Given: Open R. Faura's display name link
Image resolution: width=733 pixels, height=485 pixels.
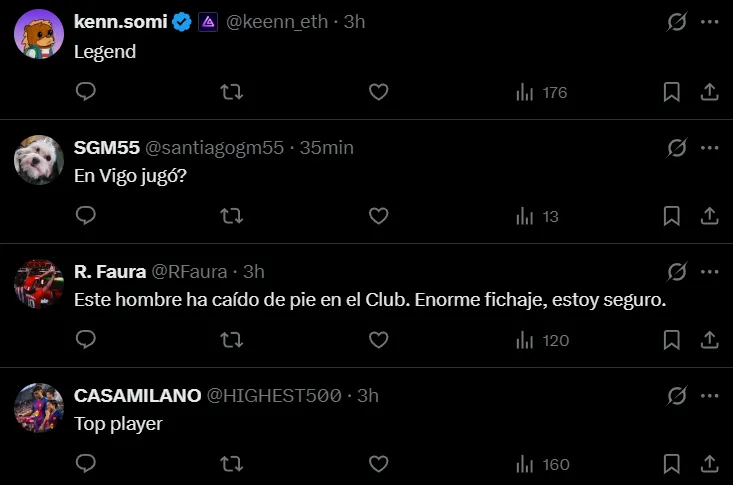Looking at the screenshot, I should 110,272.
